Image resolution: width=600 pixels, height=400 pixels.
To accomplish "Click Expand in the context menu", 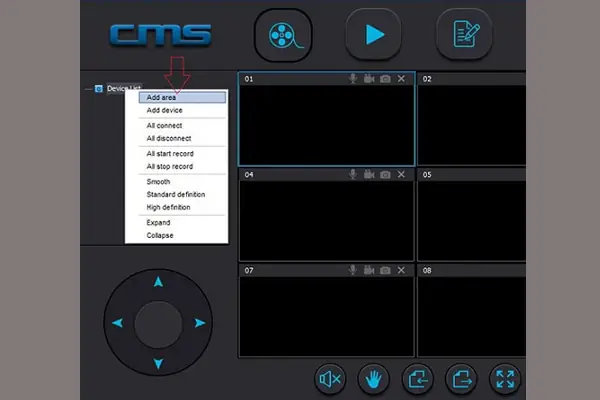I will (x=182, y=222).
